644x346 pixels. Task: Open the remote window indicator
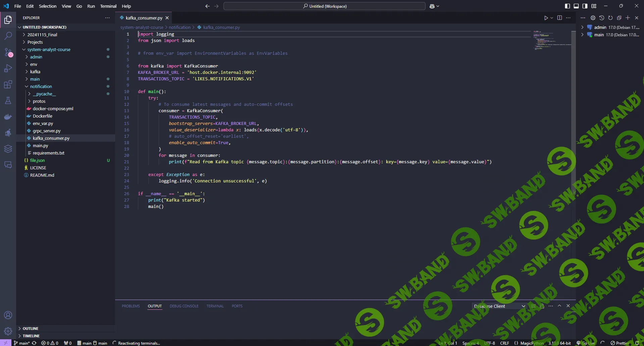[6, 343]
